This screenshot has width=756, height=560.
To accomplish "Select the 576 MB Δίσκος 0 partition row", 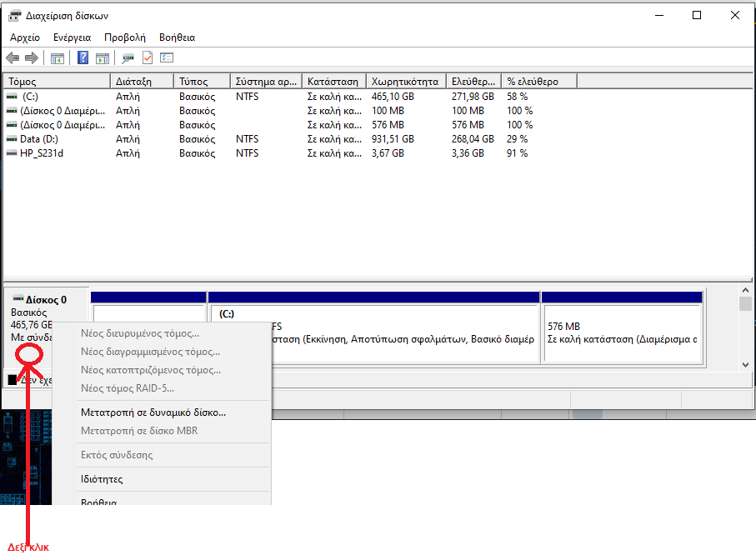I will point(290,125).
